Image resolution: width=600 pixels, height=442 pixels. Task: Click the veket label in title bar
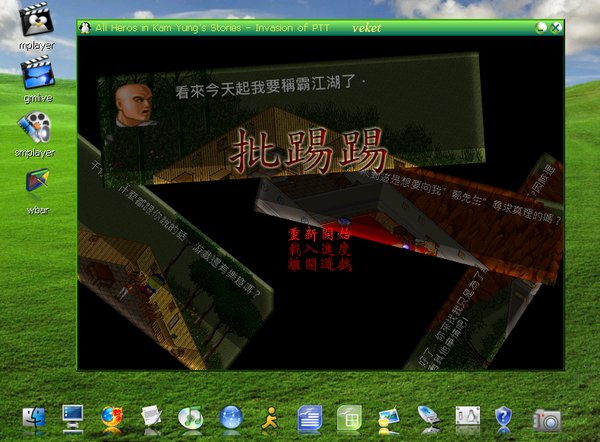(x=367, y=28)
